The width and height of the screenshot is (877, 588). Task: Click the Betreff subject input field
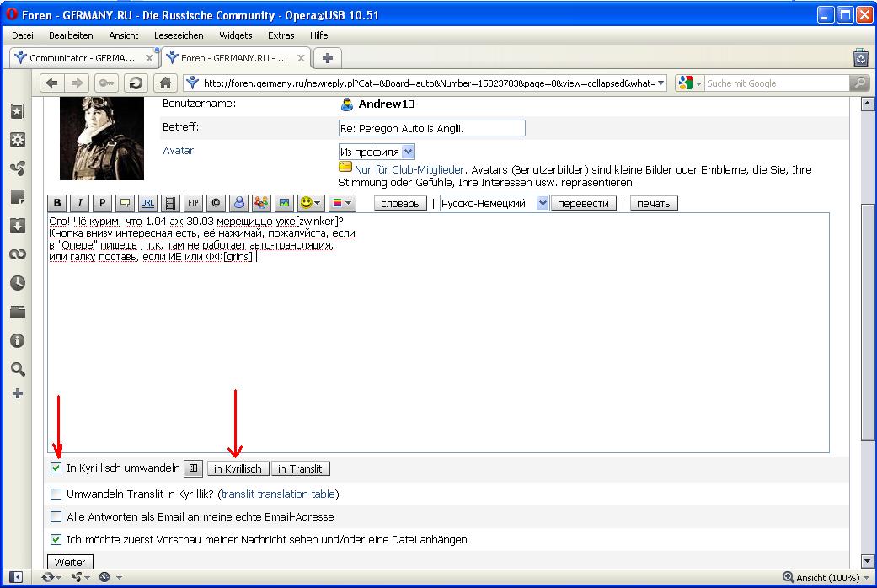431,128
